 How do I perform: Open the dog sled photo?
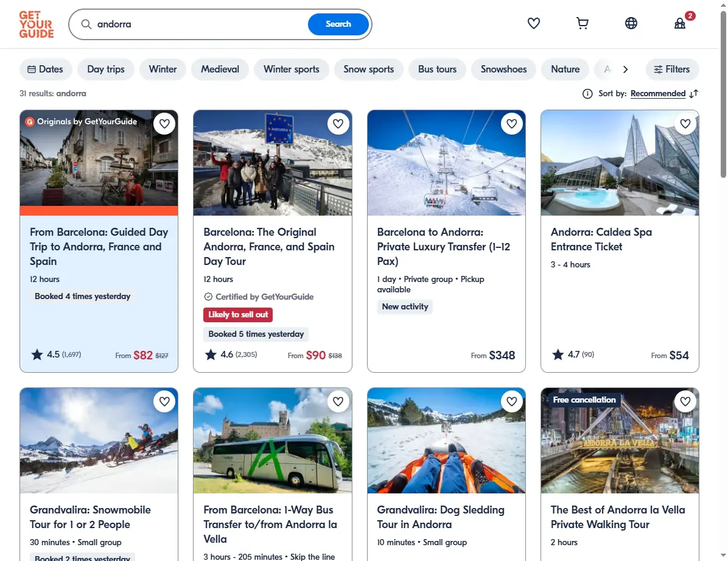pos(446,440)
